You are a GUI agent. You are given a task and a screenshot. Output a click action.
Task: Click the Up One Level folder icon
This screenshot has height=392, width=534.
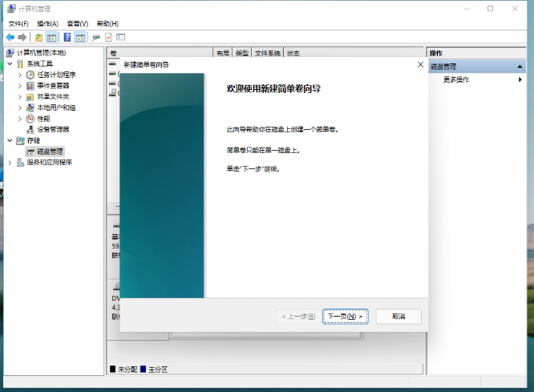click(x=38, y=37)
